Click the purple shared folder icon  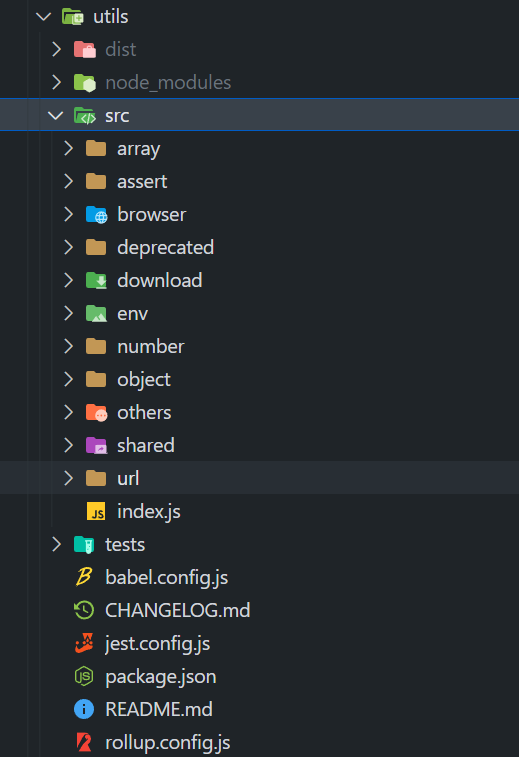tap(96, 445)
